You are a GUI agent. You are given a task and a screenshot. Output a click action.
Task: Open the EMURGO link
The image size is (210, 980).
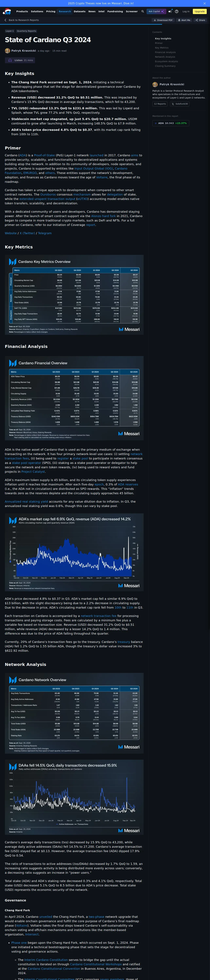pyautogui.click(x=30, y=173)
